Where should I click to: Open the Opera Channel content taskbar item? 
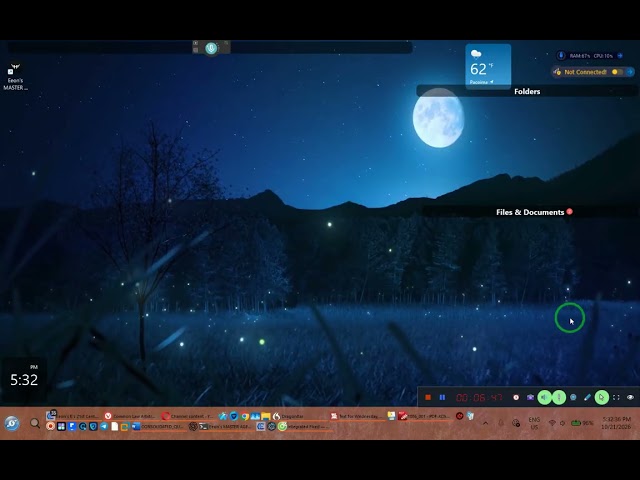tap(187, 416)
